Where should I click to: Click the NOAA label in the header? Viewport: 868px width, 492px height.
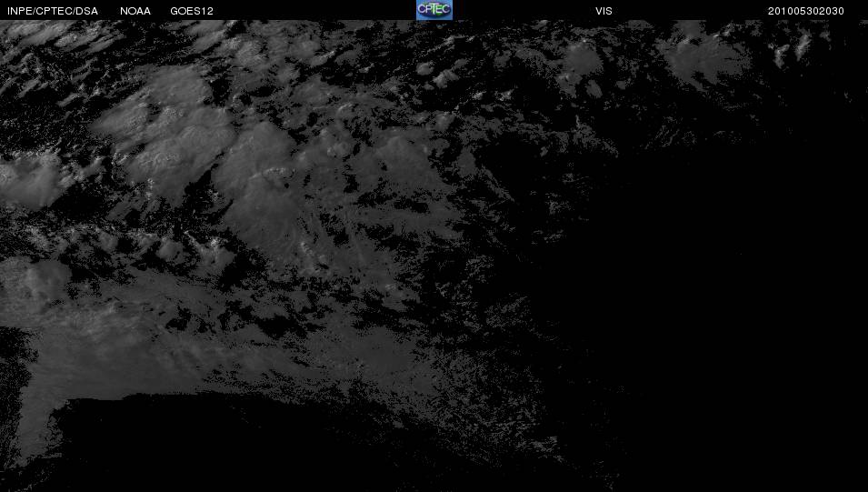pyautogui.click(x=135, y=11)
